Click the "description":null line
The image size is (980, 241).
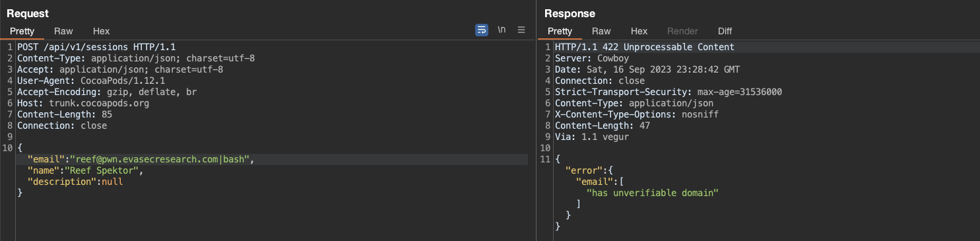75,182
